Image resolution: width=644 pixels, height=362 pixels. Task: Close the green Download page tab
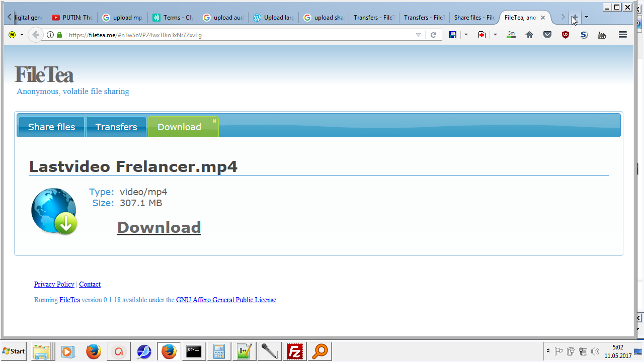pos(214,121)
